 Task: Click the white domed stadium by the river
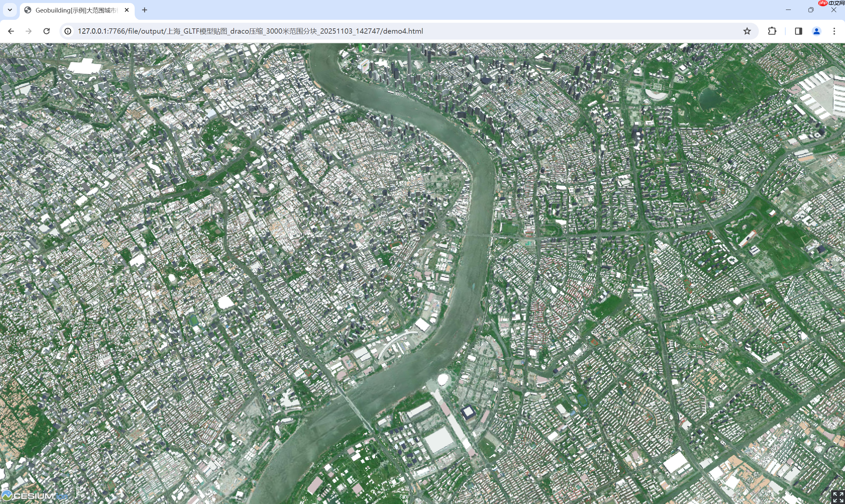(x=443, y=379)
